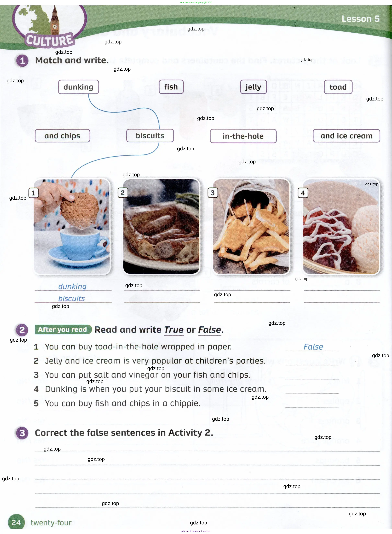
Task: Click the 'After you read' green tag
Action: pyautogui.click(x=63, y=330)
